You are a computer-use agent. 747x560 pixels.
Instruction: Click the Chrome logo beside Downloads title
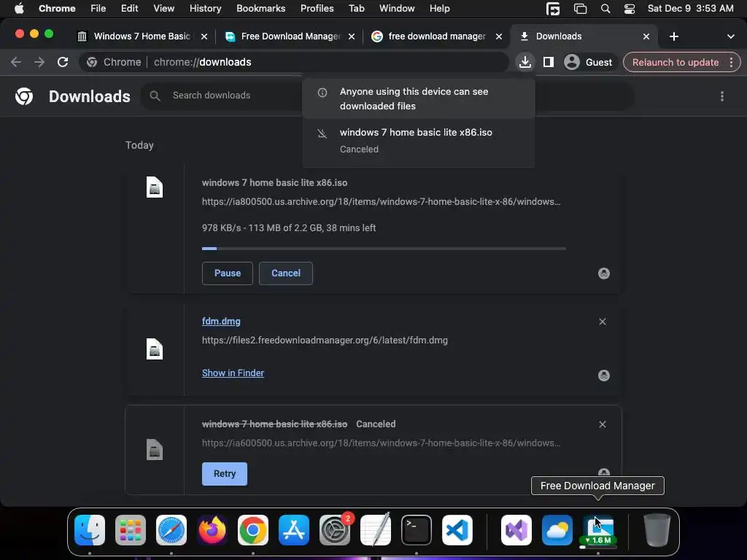[24, 96]
